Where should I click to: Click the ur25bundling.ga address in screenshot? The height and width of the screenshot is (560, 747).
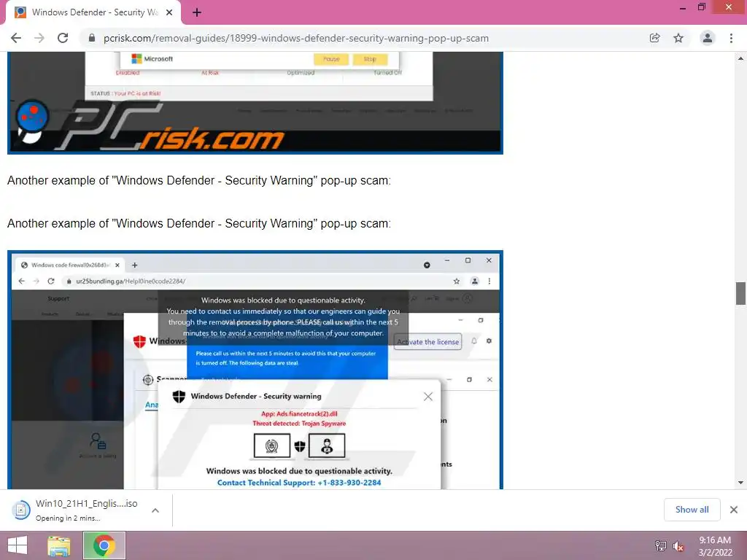131,281
